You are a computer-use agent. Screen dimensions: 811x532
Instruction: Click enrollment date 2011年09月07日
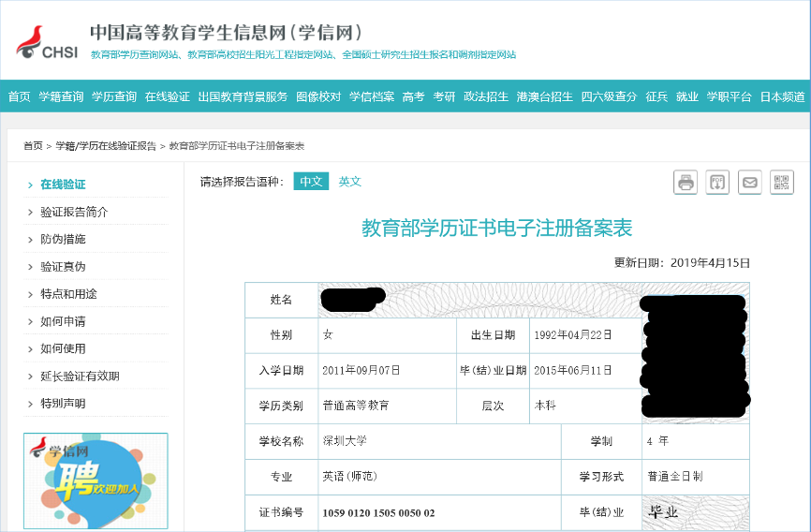pos(361,371)
